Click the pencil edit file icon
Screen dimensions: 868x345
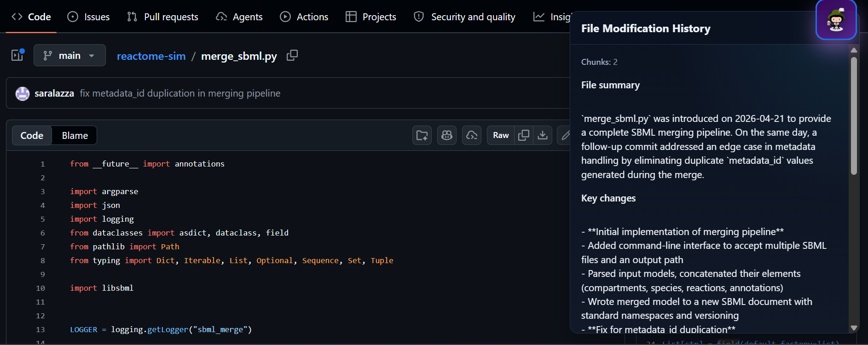coord(566,135)
